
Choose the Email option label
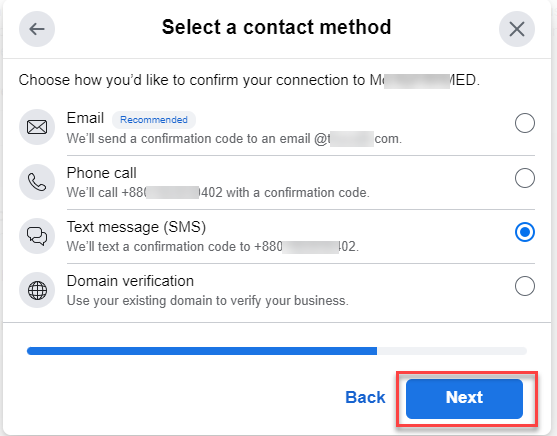[x=85, y=118]
